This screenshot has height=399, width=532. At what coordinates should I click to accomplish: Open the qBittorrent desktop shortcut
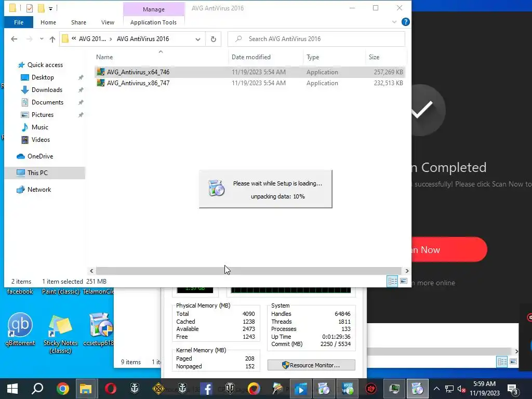click(x=20, y=330)
